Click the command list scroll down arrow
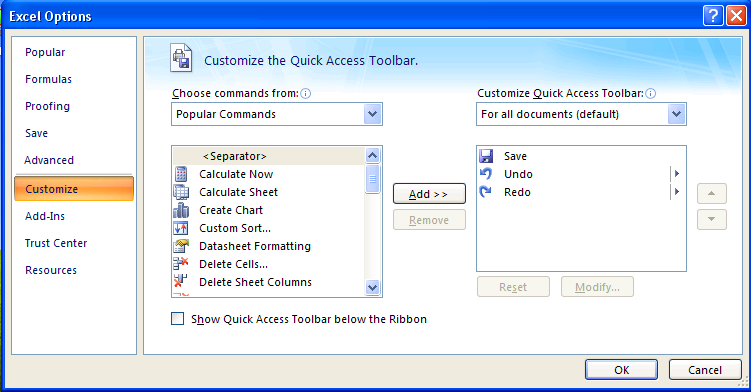The image size is (751, 392). click(x=373, y=287)
